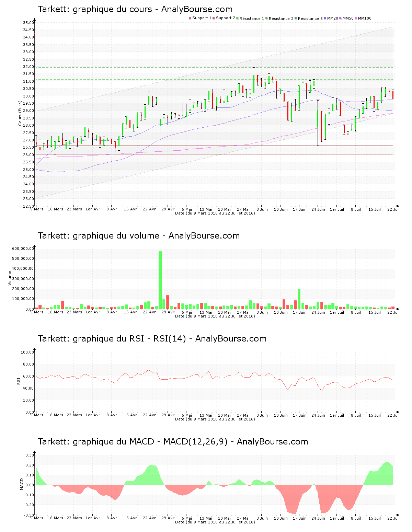
Task: Click '15 Juil' date on the RSI chart axis
Action: tap(375, 415)
